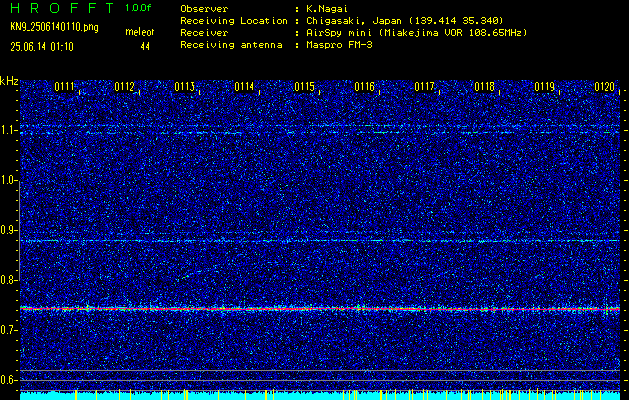Click the 0117 time marker
This screenshot has width=629, height=400.
pyautogui.click(x=424, y=87)
